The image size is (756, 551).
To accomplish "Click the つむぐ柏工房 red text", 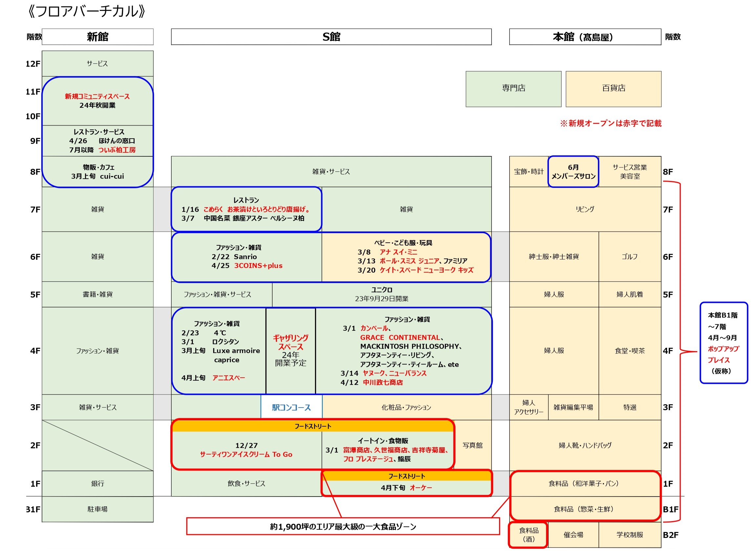I will [x=117, y=150].
